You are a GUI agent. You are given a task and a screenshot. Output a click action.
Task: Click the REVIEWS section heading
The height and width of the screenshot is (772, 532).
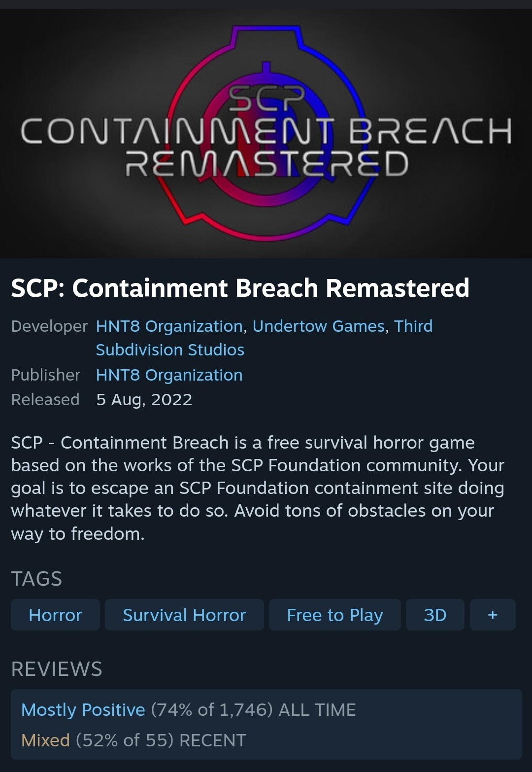point(57,669)
